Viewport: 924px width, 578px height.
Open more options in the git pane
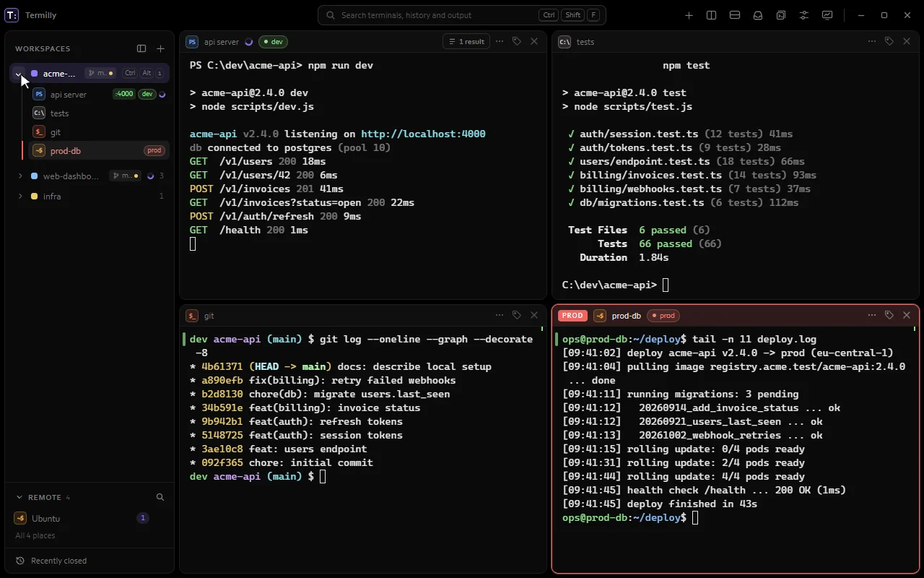(x=500, y=315)
